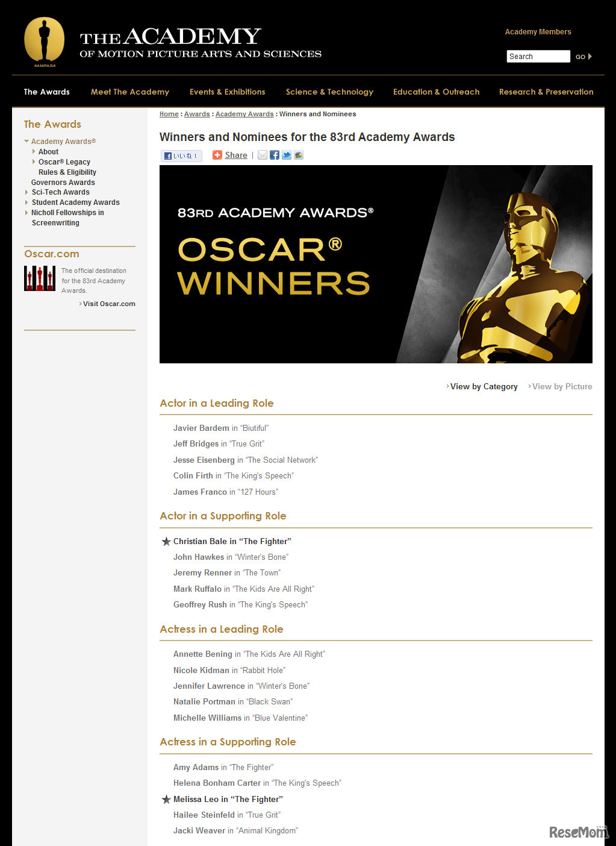Click nominee Annette Bening entry
This screenshot has width=616, height=846.
coord(249,654)
